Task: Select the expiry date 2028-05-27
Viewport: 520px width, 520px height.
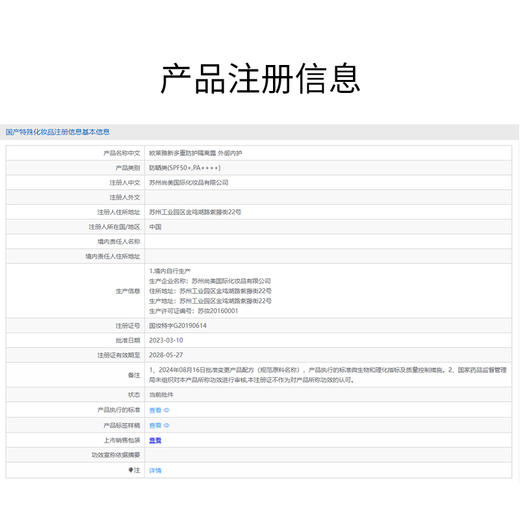Action: pos(166,355)
